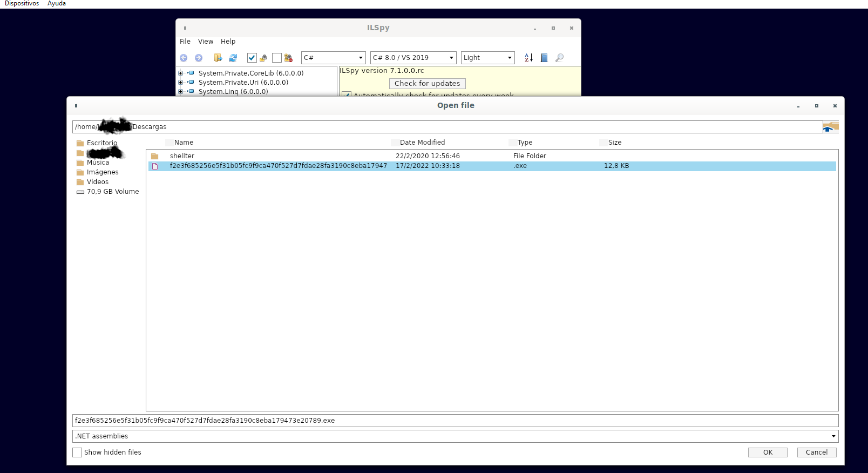Go up one directory using the folder icon
This screenshot has height=473, width=868.
point(830,127)
